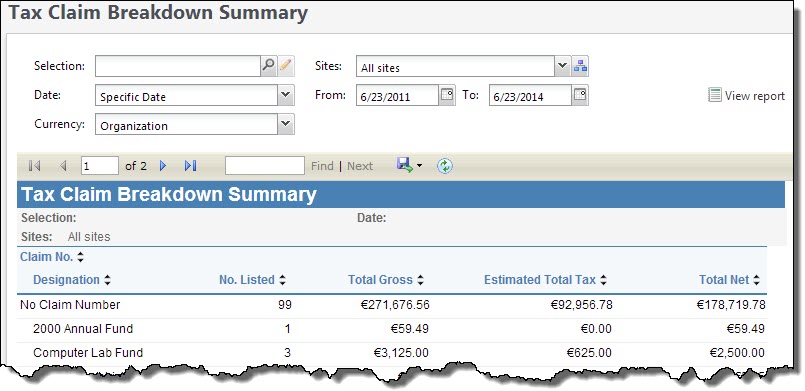Open the site hierarchy icon beside Sites
Viewport: 805px width, 391px height.
(x=580, y=66)
